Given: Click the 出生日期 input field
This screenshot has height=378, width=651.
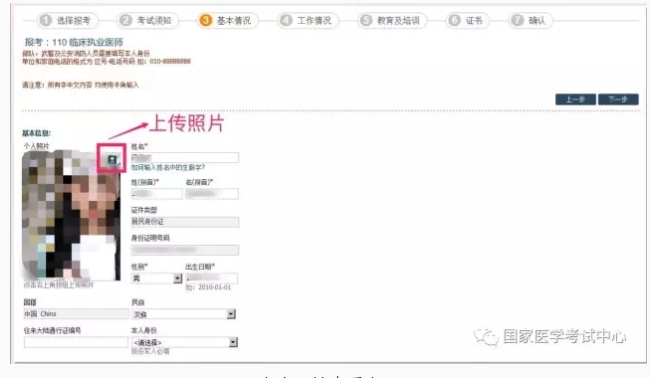Looking at the screenshot, I should pos(212,278).
